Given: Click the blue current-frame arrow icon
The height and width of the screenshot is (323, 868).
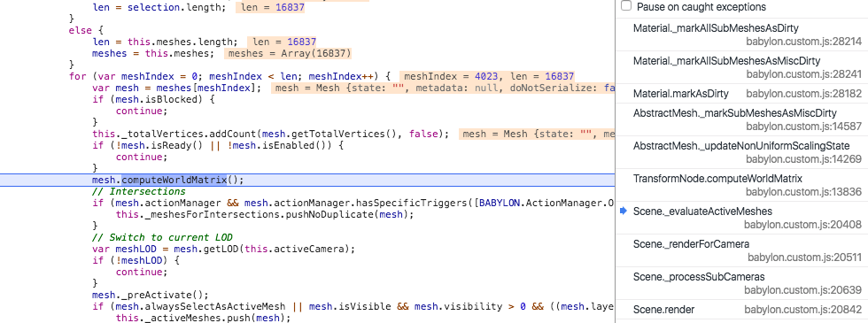Looking at the screenshot, I should click(624, 211).
